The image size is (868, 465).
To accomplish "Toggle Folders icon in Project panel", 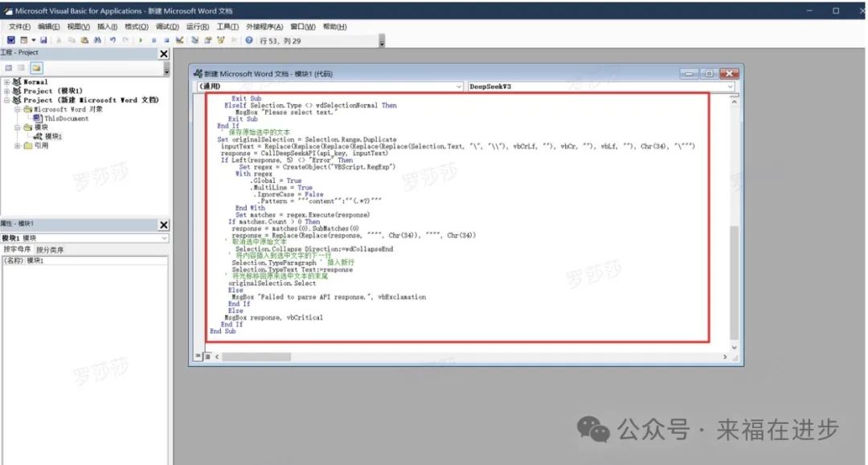I will pyautogui.click(x=36, y=68).
